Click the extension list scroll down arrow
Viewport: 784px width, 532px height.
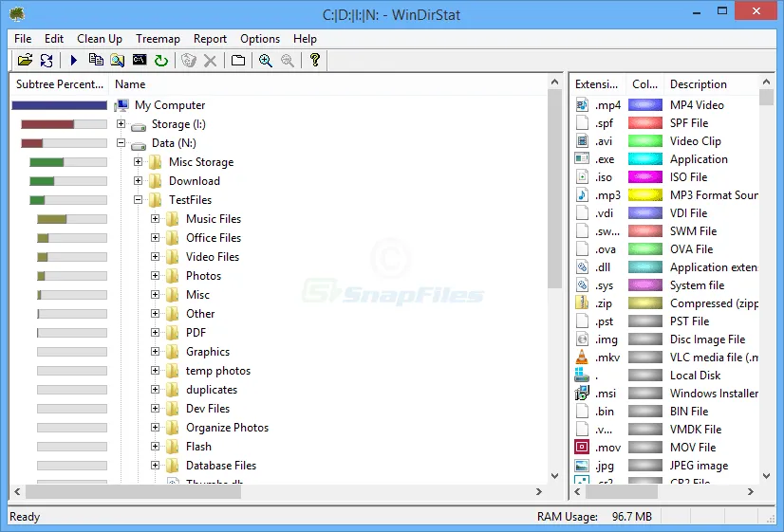click(766, 477)
